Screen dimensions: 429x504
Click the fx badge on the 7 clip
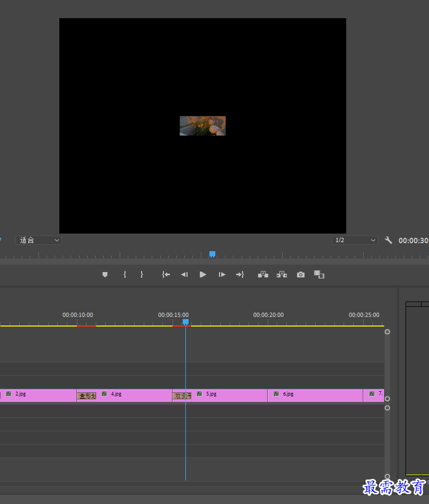372,394
